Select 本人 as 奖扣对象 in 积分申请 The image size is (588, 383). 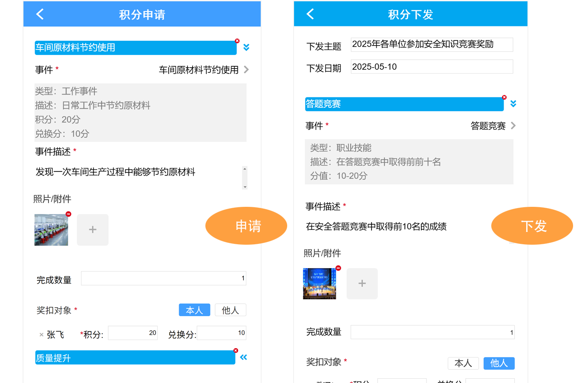pyautogui.click(x=194, y=310)
